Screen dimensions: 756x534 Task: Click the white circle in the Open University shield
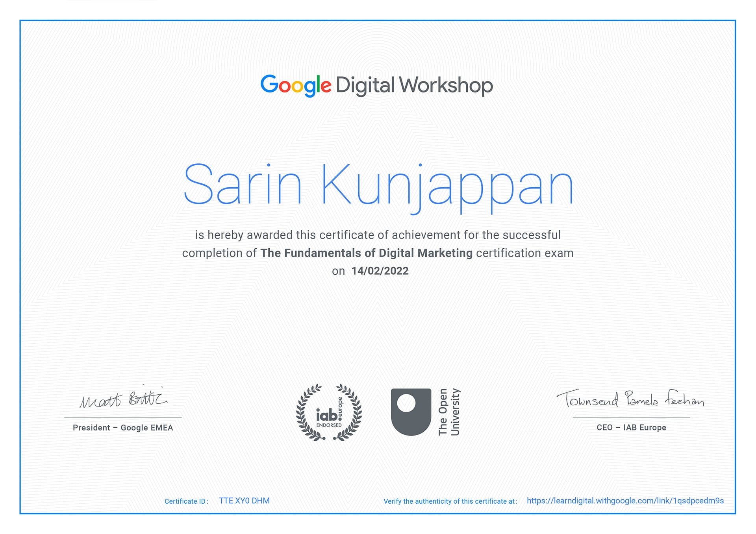tap(406, 403)
